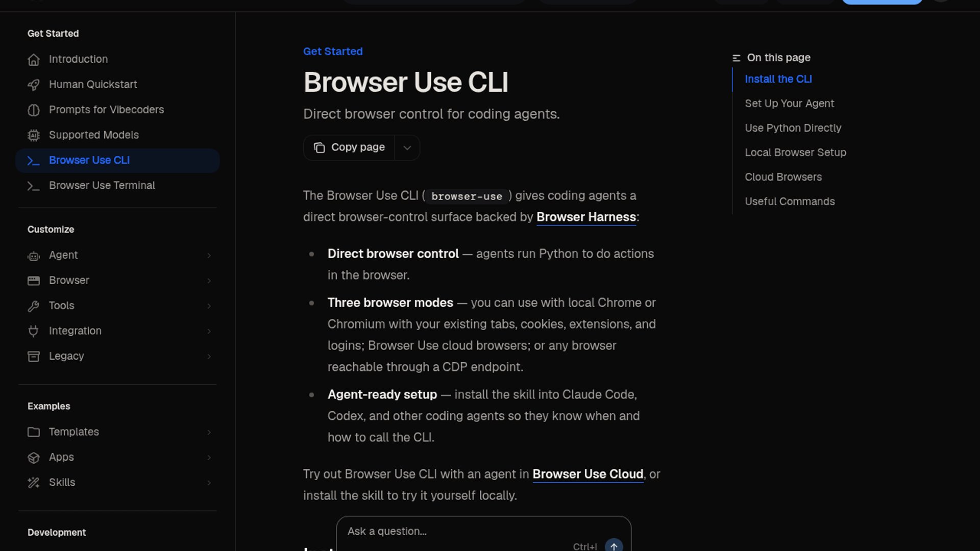The image size is (980, 551).
Task: Follow the Browser Harness link
Action: pos(586,217)
